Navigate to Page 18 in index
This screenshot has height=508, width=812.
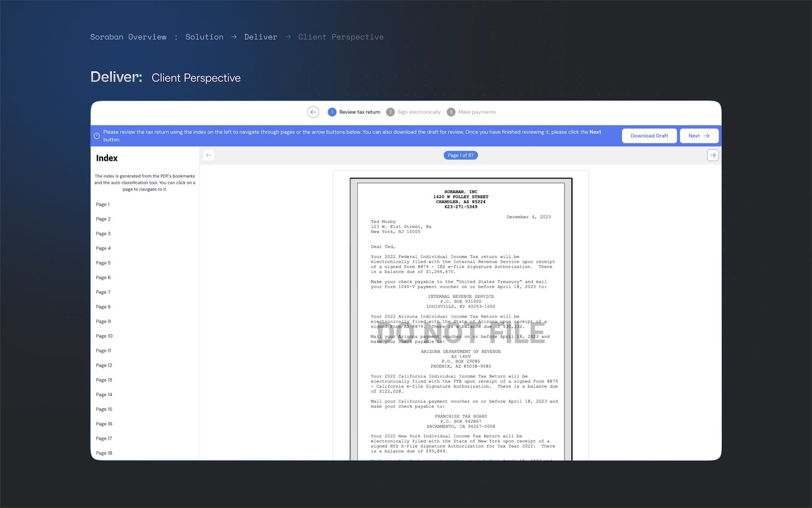point(104,453)
